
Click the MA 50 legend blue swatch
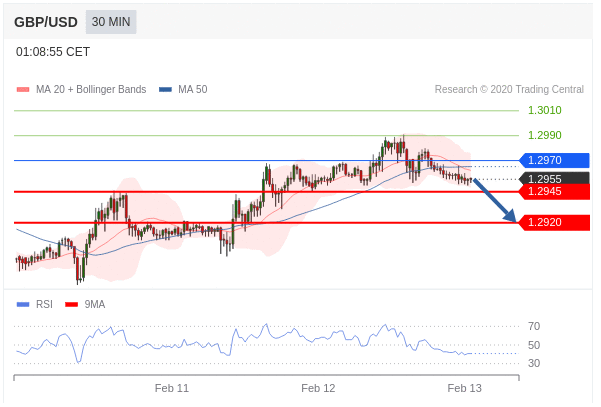click(x=165, y=90)
